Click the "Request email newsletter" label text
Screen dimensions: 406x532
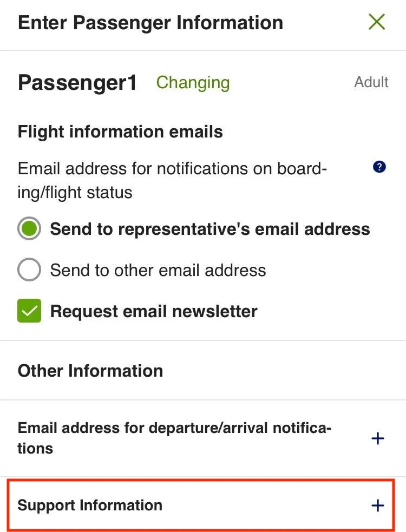pos(154,311)
